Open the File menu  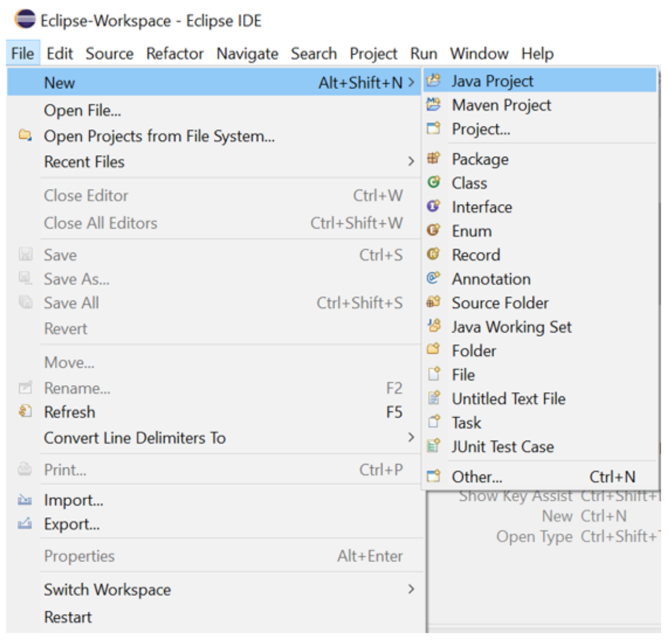[23, 54]
